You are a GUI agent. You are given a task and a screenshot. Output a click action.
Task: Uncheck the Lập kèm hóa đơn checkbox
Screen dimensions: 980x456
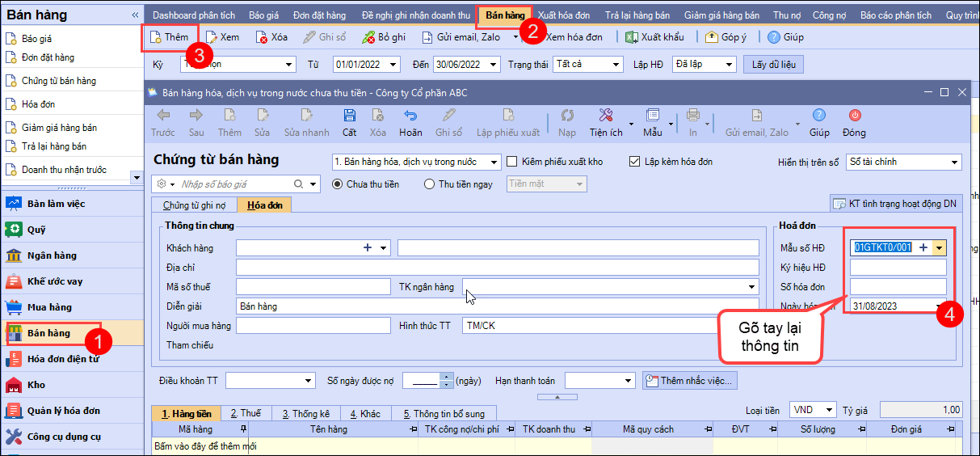[634, 162]
